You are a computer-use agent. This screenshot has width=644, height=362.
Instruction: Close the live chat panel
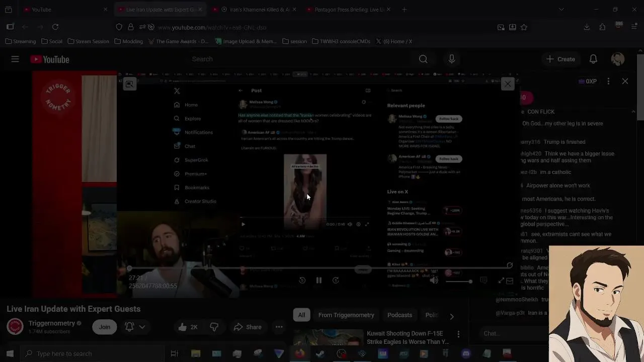pyautogui.click(x=625, y=81)
